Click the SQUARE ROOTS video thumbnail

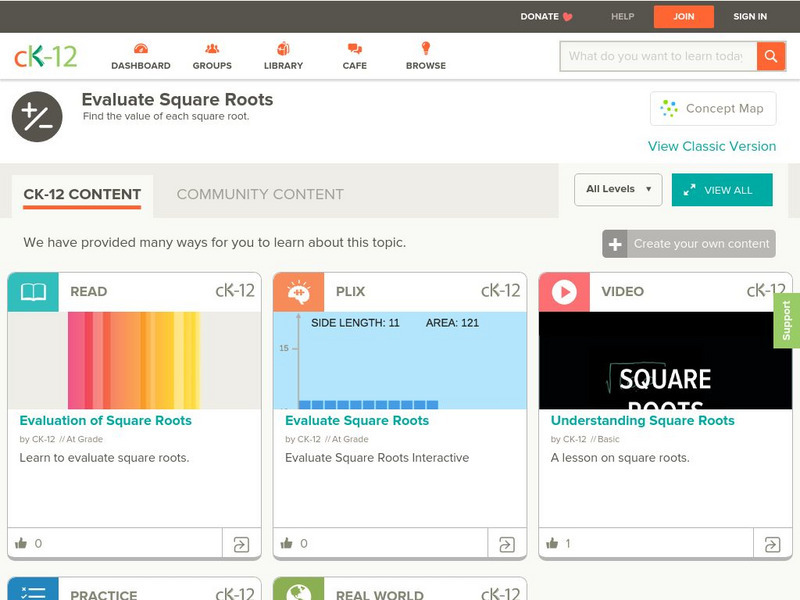[666, 360]
